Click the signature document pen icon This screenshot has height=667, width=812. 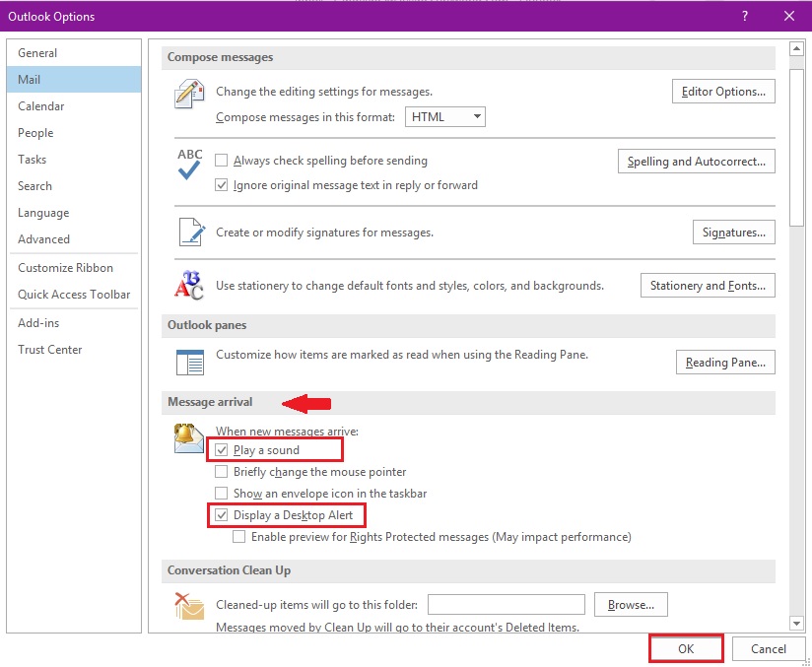[189, 232]
